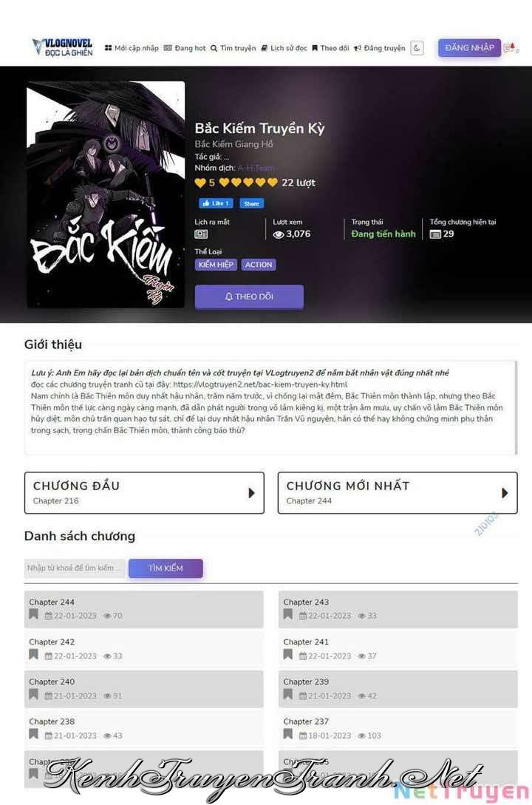Bookmark Chapter 243 with its flag icon

pyautogui.click(x=288, y=614)
